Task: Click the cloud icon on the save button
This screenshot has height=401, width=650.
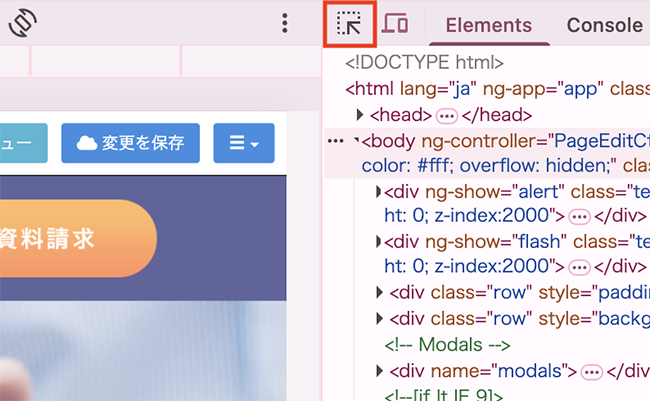Action: pos(86,143)
